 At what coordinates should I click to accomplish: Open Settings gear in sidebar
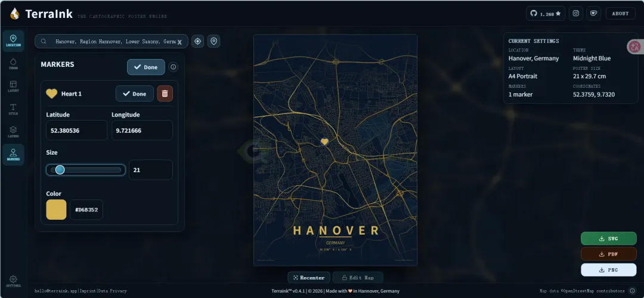13,281
